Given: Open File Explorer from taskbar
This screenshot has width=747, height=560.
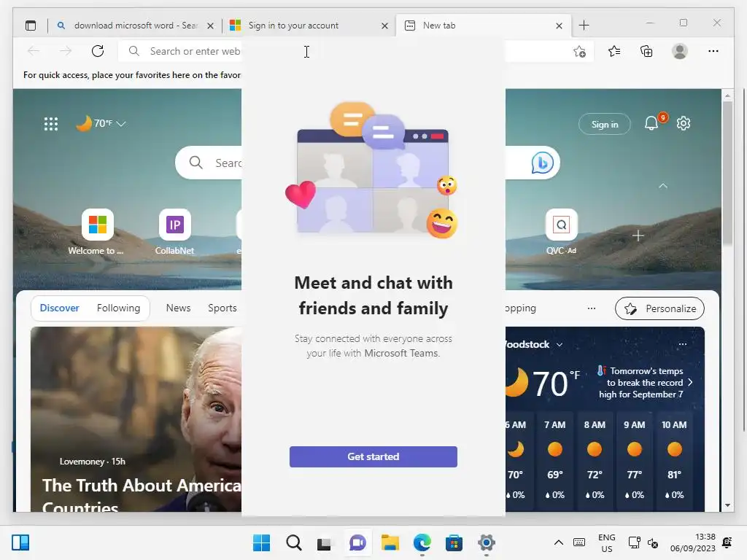Looking at the screenshot, I should pyautogui.click(x=390, y=542).
